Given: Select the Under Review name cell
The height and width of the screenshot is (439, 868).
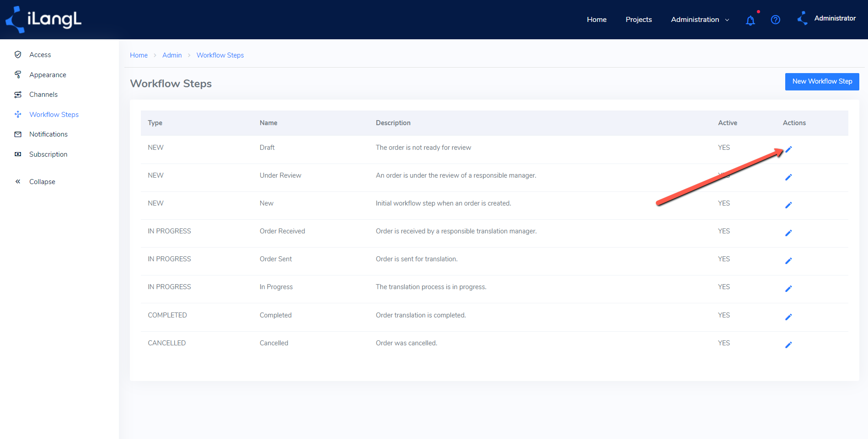Looking at the screenshot, I should [x=280, y=175].
